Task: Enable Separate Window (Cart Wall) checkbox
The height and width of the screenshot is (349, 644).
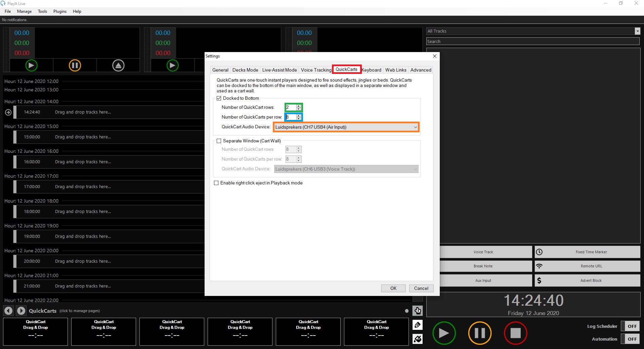Action: pyautogui.click(x=219, y=141)
